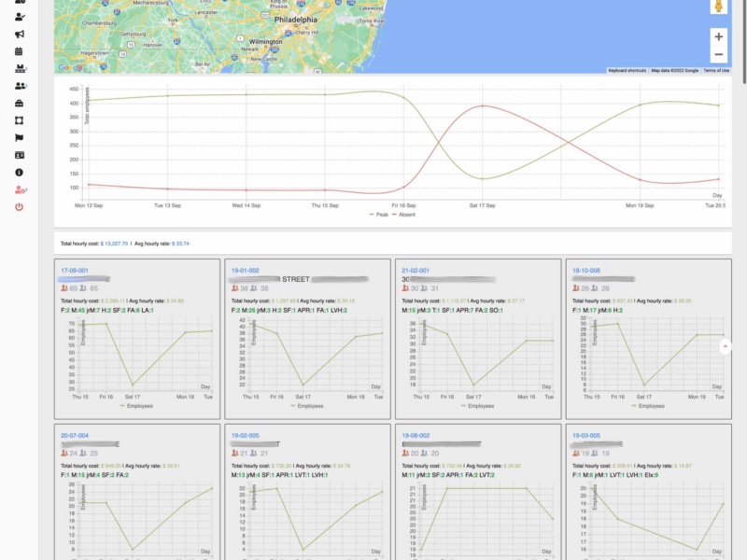Click the info circle sidebar icon
Image resolution: width=747 pixels, height=560 pixels.
point(19,173)
